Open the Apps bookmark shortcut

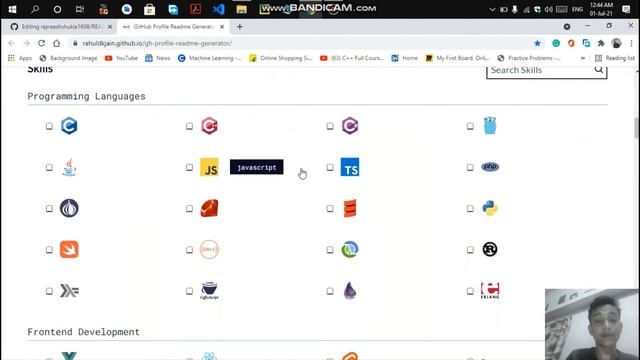[20, 58]
